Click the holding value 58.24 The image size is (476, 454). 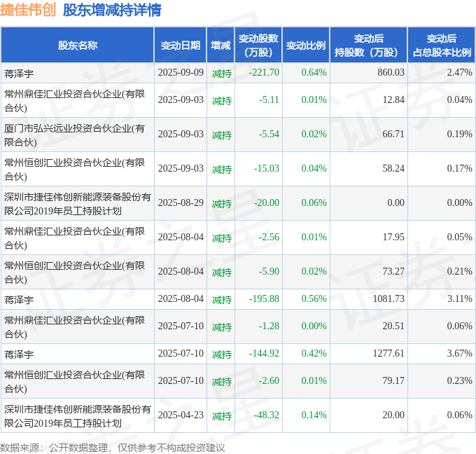tap(393, 168)
